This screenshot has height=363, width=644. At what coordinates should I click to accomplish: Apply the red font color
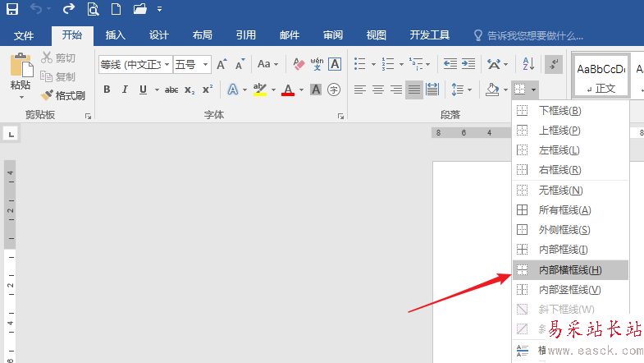pos(288,90)
